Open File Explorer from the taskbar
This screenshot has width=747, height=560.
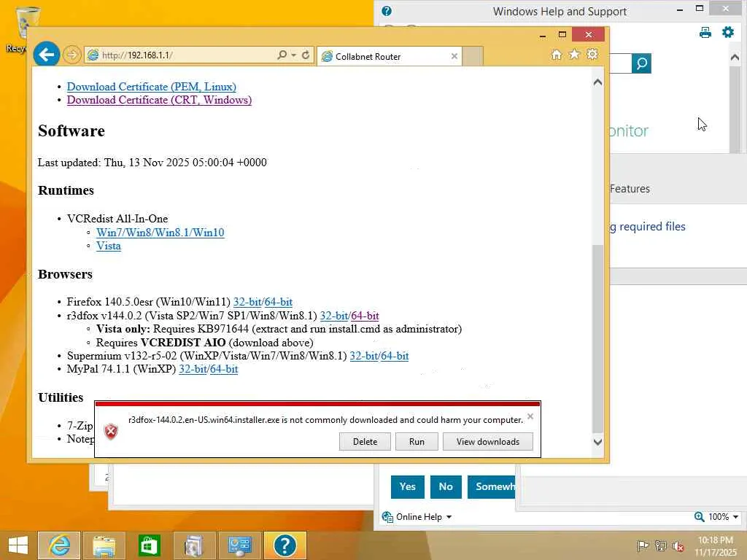pos(104,545)
